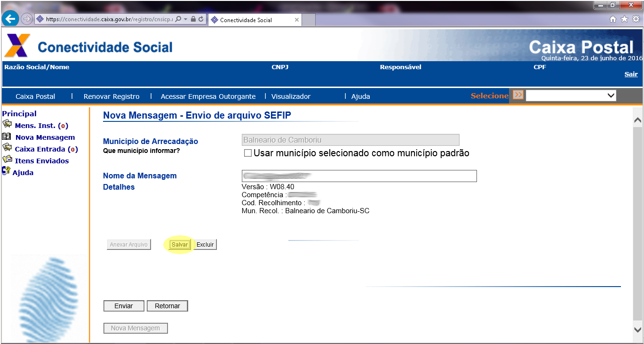The image size is (644, 344).
Task: Open Mens. Inst. (0) sidebar link
Action: click(x=41, y=126)
